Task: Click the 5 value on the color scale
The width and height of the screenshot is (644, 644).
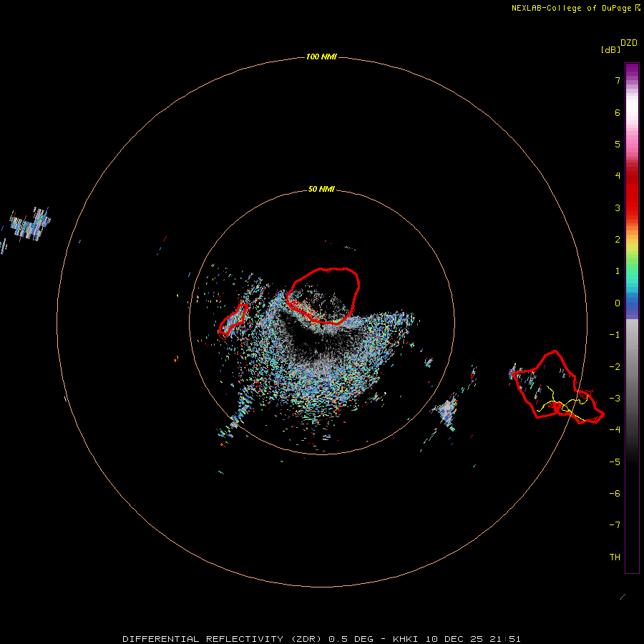Action: 618,144
